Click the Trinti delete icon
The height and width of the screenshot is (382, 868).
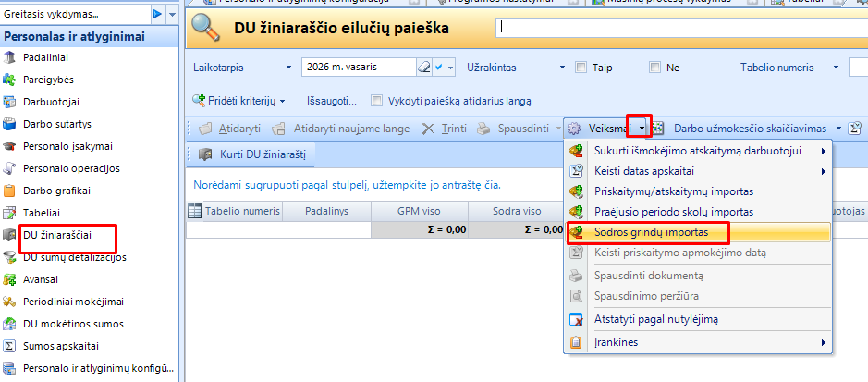click(429, 129)
